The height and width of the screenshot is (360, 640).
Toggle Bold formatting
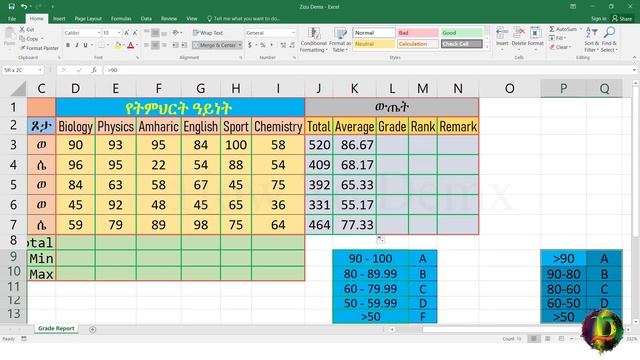click(68, 45)
